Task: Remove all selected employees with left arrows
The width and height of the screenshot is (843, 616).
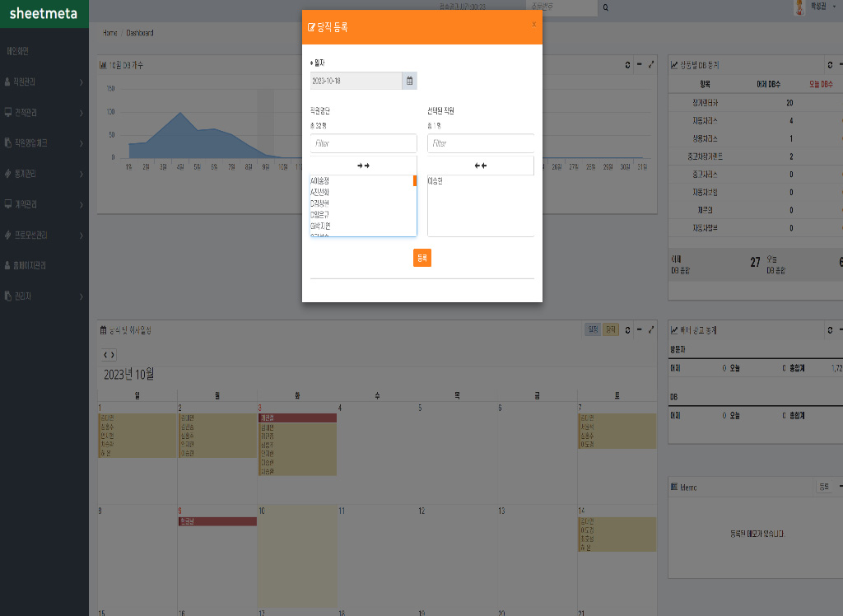Action: click(x=481, y=166)
